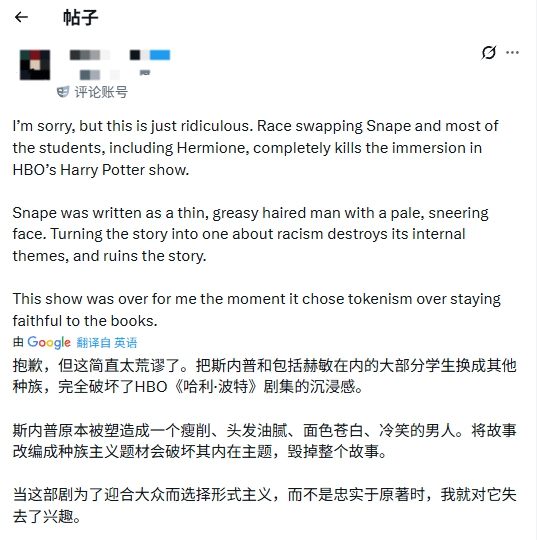Click the blurred display name
The width and height of the screenshot is (537, 540).
click(90, 55)
